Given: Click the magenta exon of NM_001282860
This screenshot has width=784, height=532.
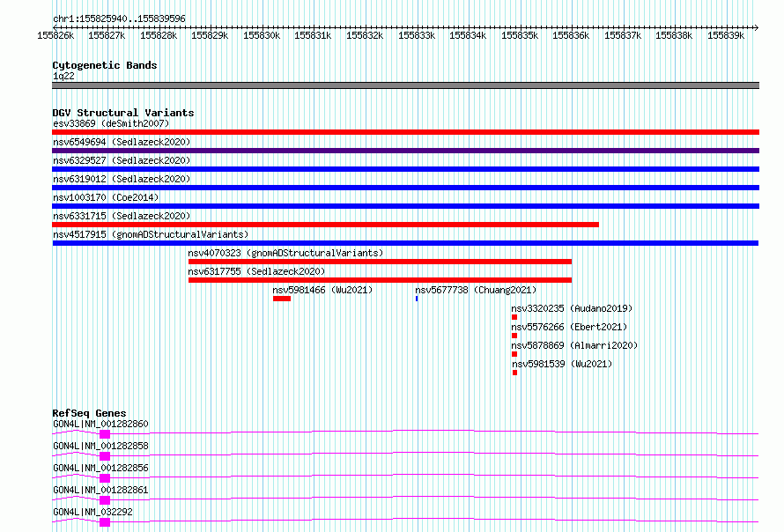Looking at the screenshot, I should 105,434.
